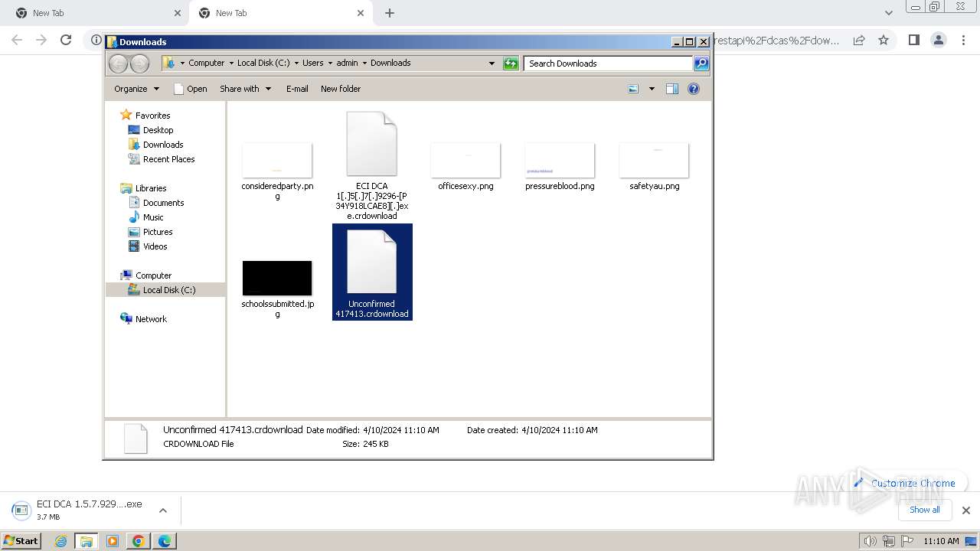
Task: Click the E-mail toolbar button
Action: pyautogui.click(x=297, y=89)
